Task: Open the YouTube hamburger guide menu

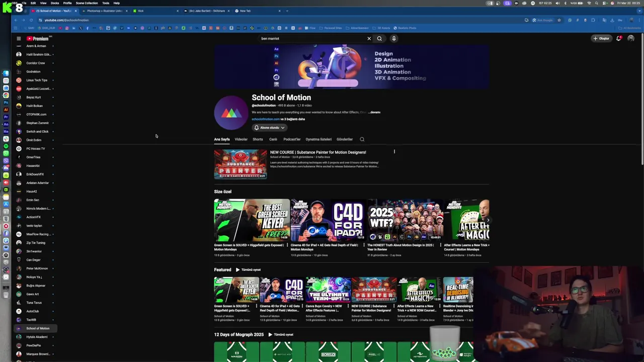Action: click(x=19, y=38)
